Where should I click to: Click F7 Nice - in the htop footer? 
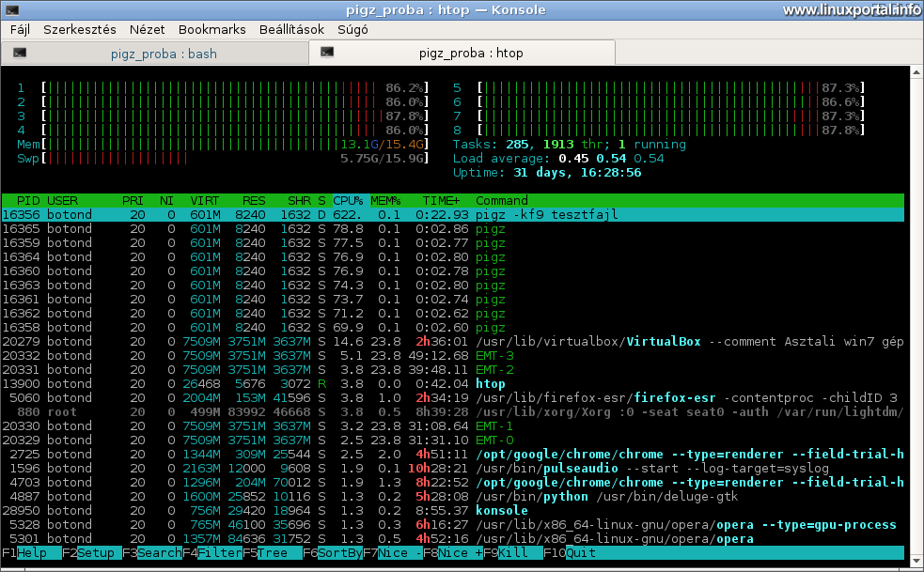tap(393, 553)
